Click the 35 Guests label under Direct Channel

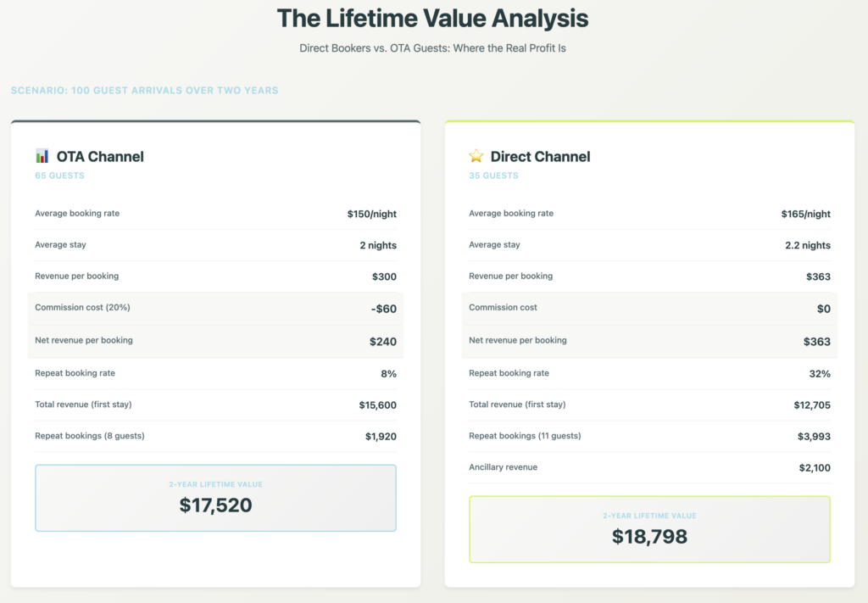point(493,176)
